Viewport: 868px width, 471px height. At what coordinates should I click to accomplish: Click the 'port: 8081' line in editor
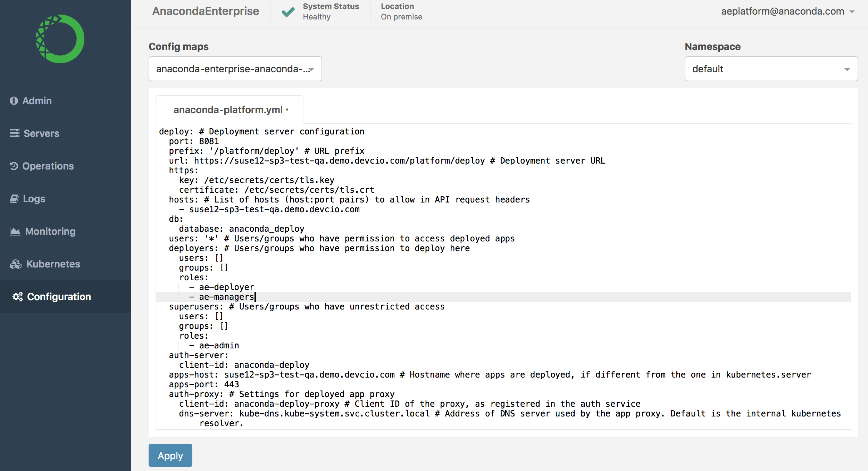click(194, 141)
